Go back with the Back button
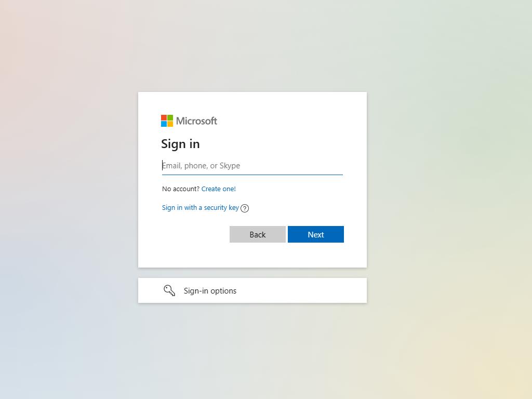532x399 pixels. click(258, 234)
